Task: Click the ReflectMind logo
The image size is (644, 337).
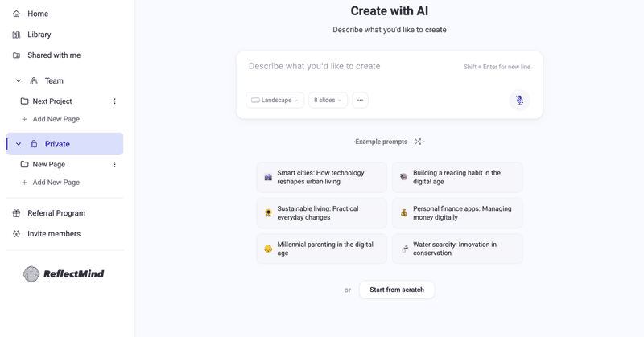Action: coord(64,273)
